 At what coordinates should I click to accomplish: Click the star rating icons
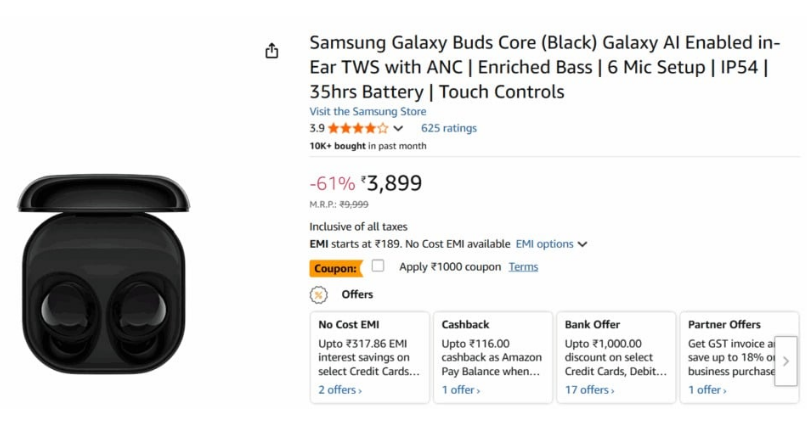[358, 128]
